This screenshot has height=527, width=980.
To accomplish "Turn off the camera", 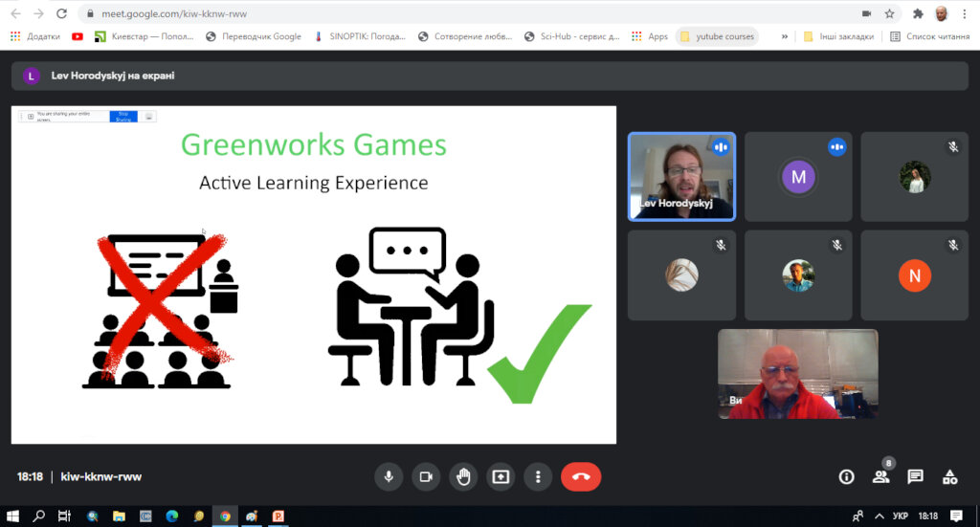I will [426, 476].
